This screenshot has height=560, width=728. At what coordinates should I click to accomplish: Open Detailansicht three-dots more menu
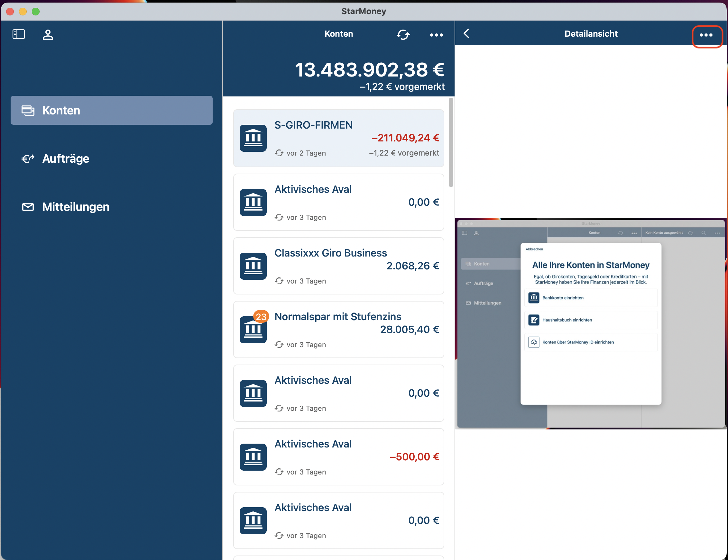(x=706, y=35)
